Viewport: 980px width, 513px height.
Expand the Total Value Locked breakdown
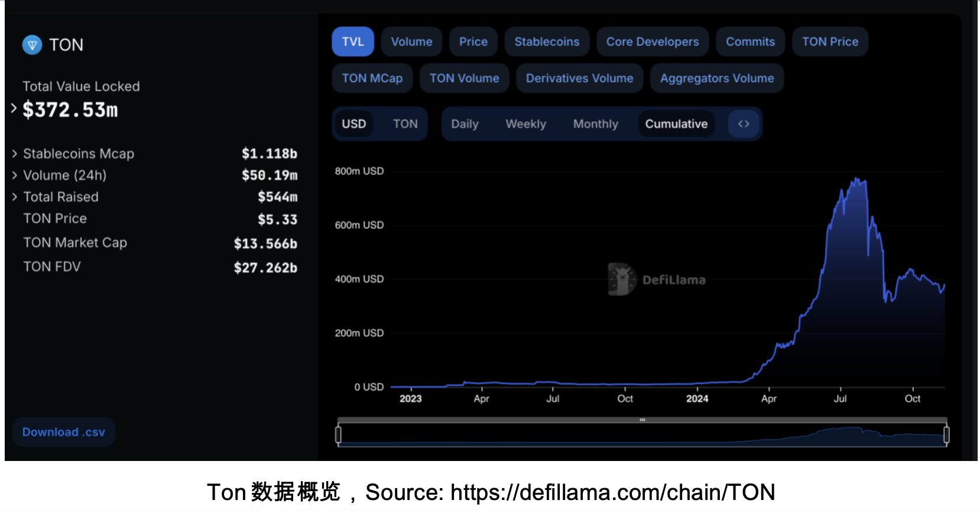tap(14, 109)
